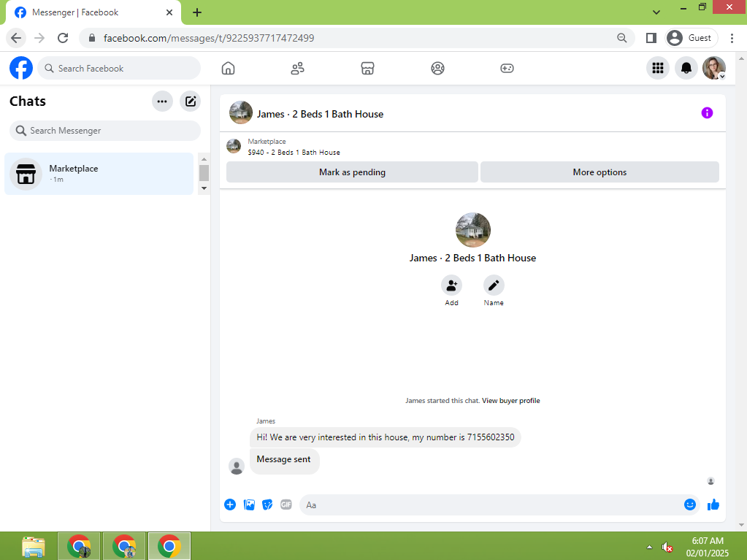Open the taskbar clock 6:07 AM

(708, 541)
